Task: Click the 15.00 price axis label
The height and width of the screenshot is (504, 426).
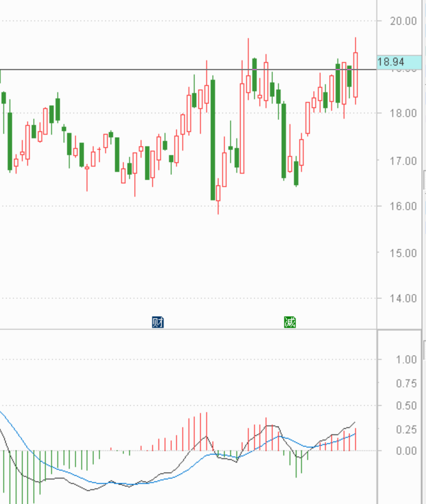Action: pyautogui.click(x=403, y=253)
